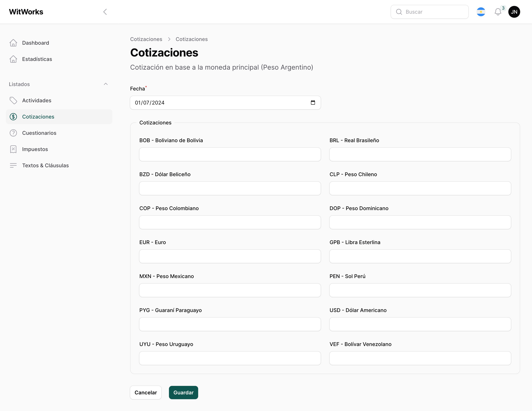Open Estadísticas in the sidebar
Screen dimensions: 532x411
click(59, 59)
